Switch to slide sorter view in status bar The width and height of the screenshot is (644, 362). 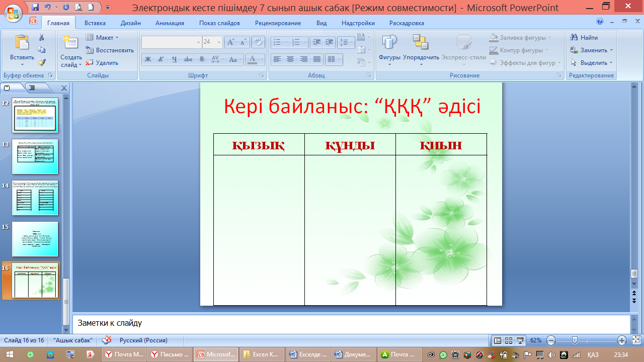pos(509,340)
